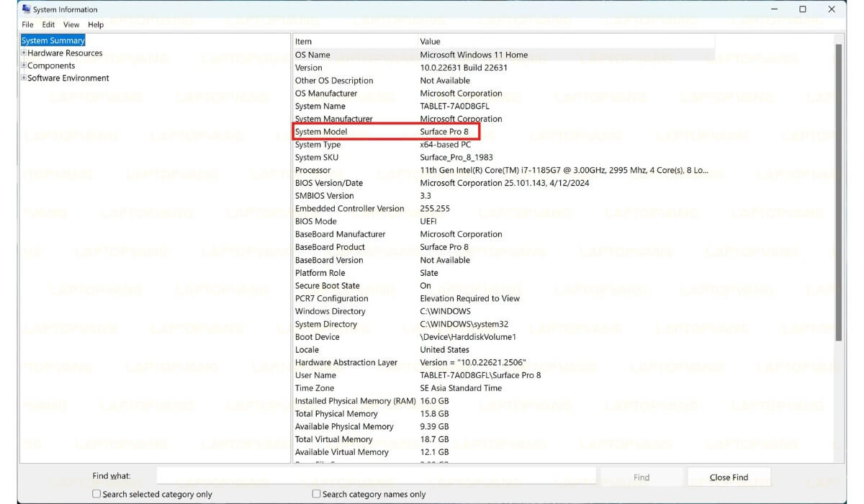This screenshot has width=864, height=504.
Task: Click the System Type row
Action: pyautogui.click(x=504, y=145)
